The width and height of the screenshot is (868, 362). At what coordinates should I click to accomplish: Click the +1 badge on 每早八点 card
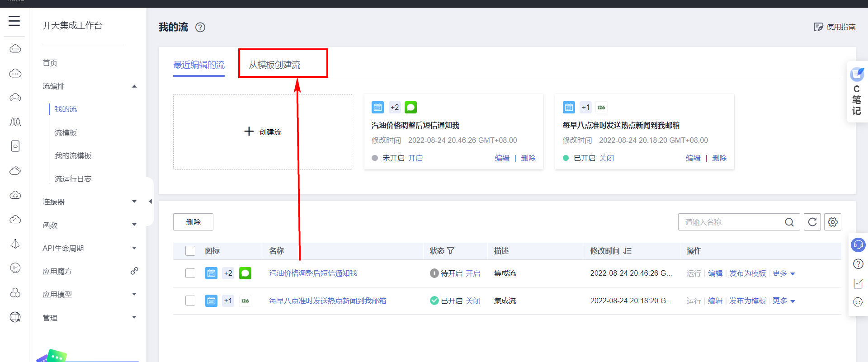(586, 108)
